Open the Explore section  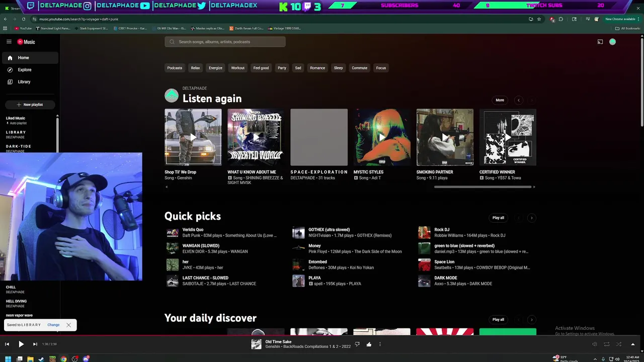click(30, 70)
